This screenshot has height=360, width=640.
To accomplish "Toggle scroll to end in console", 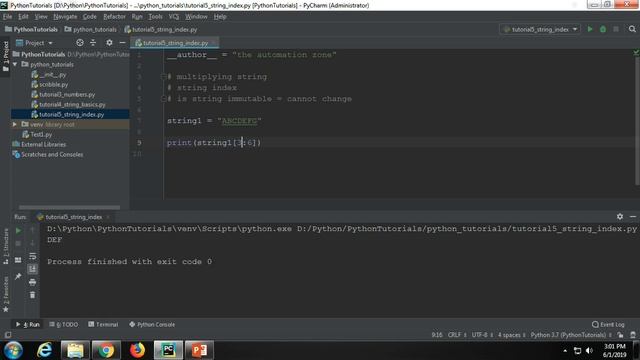I will click(x=33, y=269).
